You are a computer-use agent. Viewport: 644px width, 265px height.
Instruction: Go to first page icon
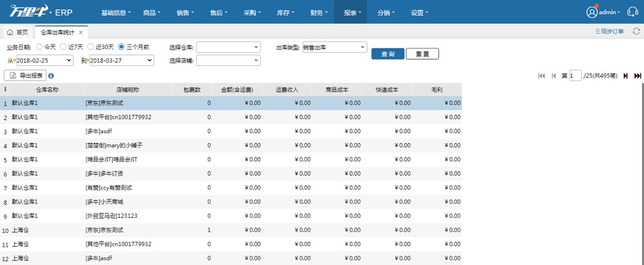pos(542,75)
